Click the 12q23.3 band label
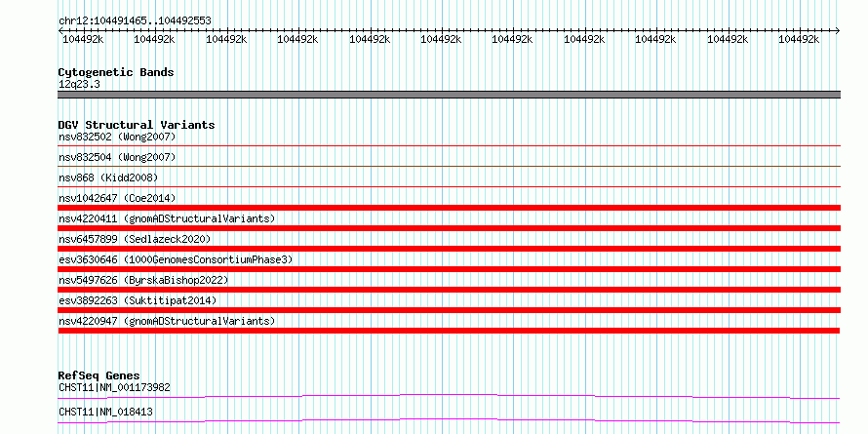 pos(79,85)
